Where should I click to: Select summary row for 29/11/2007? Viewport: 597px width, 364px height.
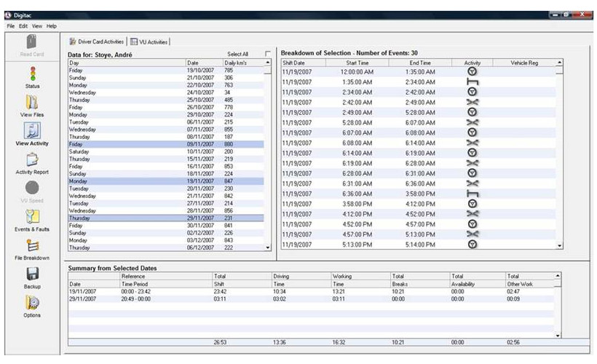coord(311,299)
